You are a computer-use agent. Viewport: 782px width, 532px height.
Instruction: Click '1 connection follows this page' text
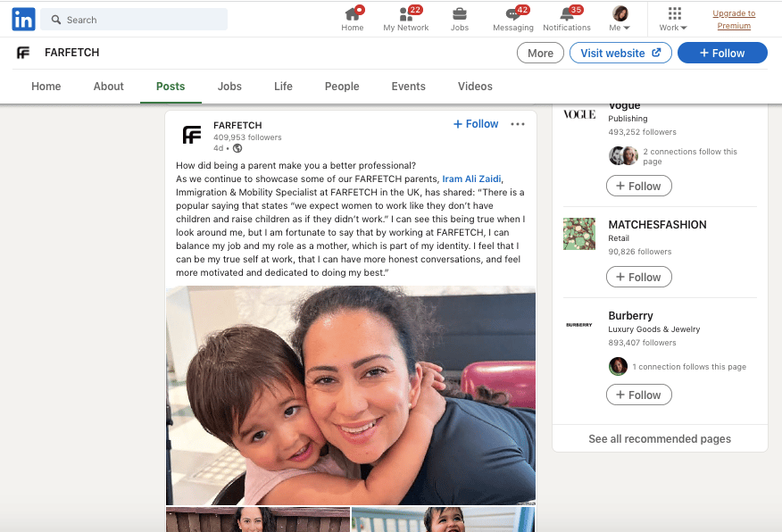pyautogui.click(x=689, y=367)
